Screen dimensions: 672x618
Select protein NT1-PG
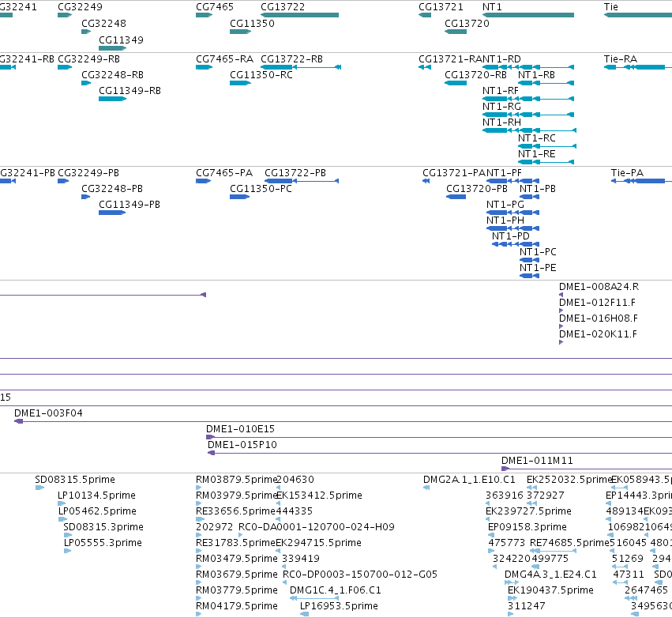click(x=505, y=205)
